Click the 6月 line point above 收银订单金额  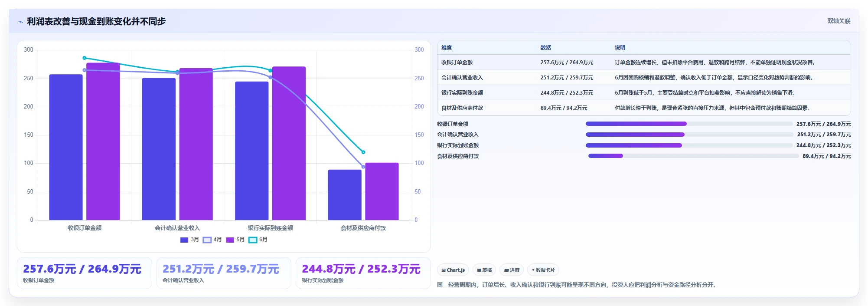[85, 58]
